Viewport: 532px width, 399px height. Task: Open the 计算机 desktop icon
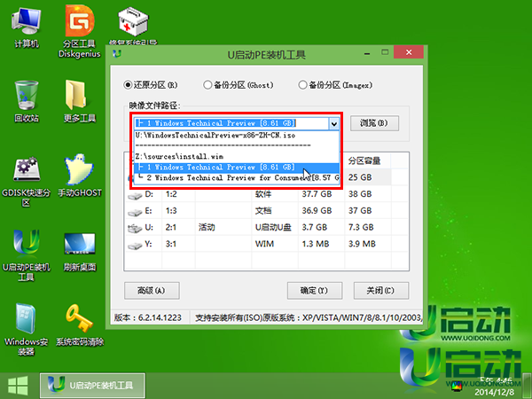pyautogui.click(x=26, y=27)
